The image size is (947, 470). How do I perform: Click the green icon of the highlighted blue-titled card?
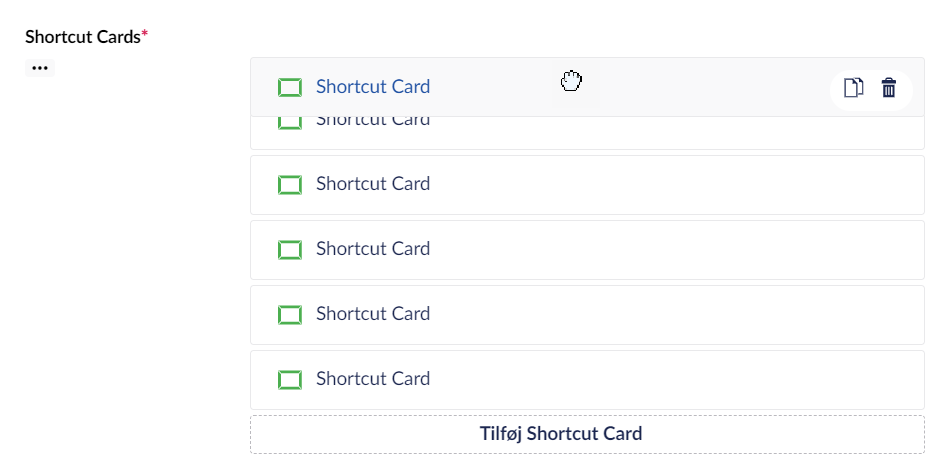pos(289,88)
